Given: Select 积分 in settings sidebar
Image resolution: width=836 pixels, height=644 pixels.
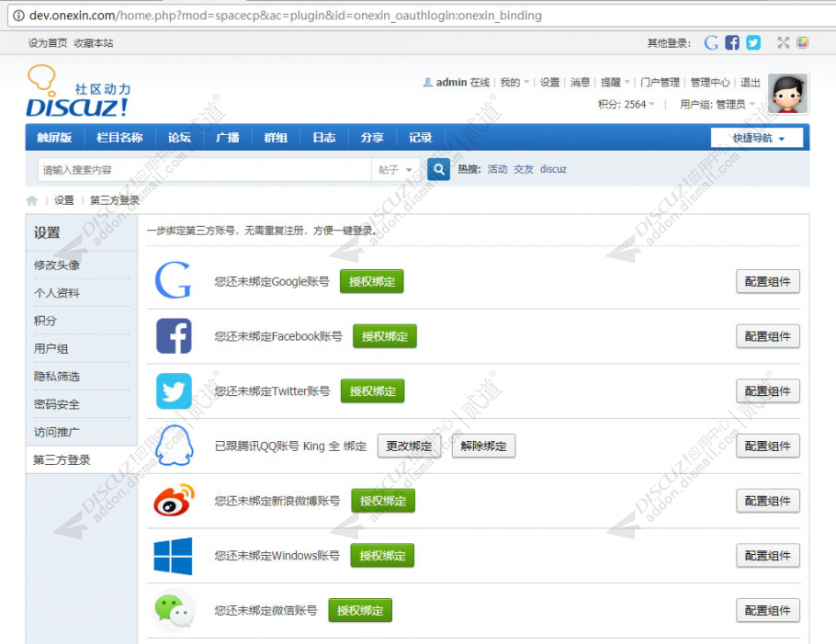Looking at the screenshot, I should tap(45, 321).
